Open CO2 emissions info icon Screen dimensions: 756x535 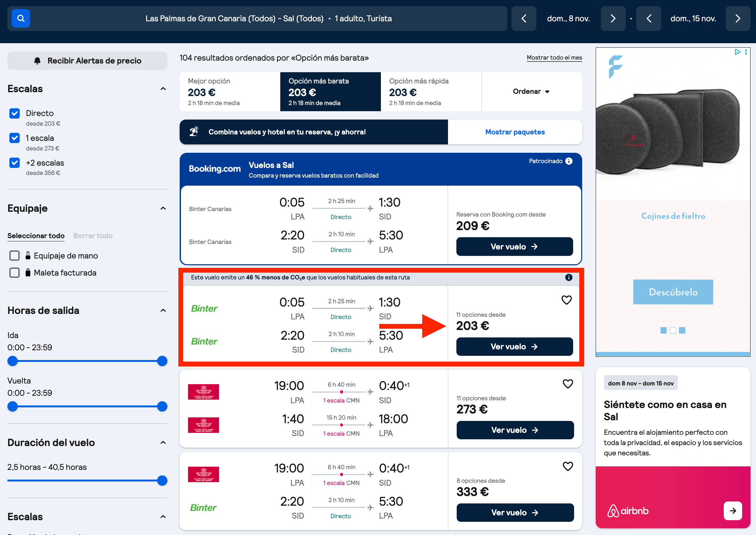tap(569, 277)
